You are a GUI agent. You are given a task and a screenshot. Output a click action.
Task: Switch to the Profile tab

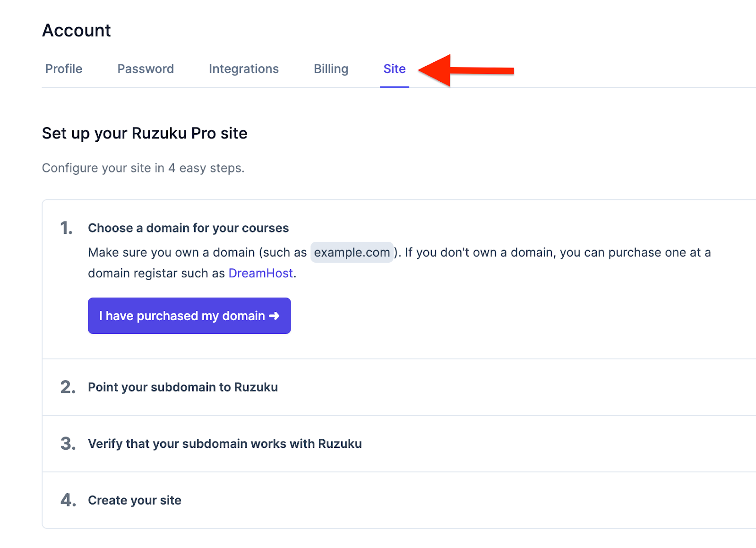tap(63, 68)
